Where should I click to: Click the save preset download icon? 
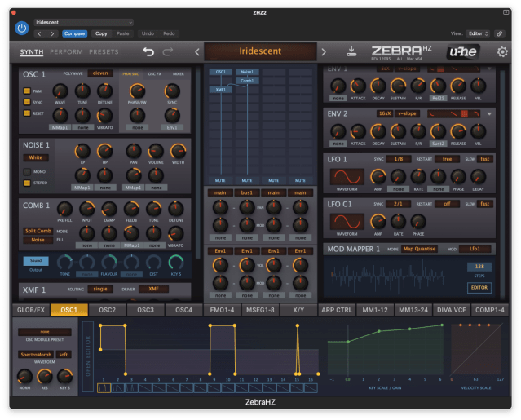[x=351, y=51]
